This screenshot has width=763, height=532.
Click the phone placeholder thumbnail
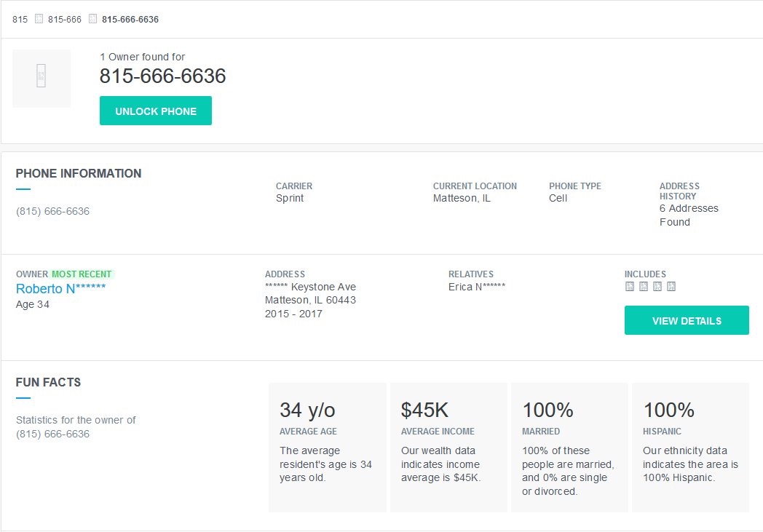(41, 79)
